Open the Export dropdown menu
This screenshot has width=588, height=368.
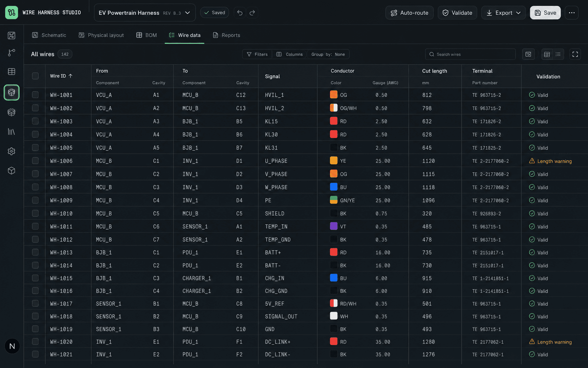(503, 13)
